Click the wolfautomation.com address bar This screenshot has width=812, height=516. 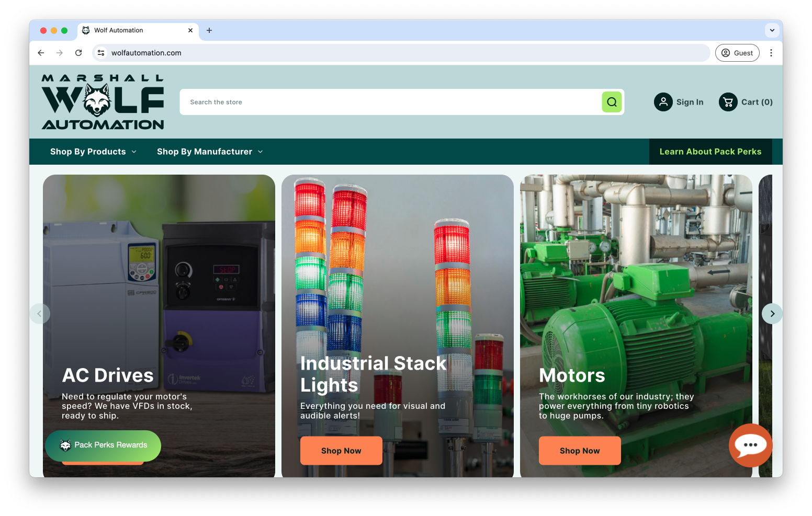tap(401, 53)
